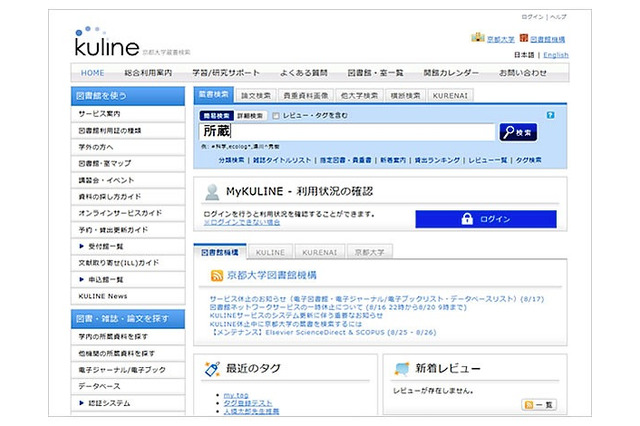The height and width of the screenshot is (426, 640).
Task: Toggle the レビュー・タグを含む checkbox
Action: 276,116
